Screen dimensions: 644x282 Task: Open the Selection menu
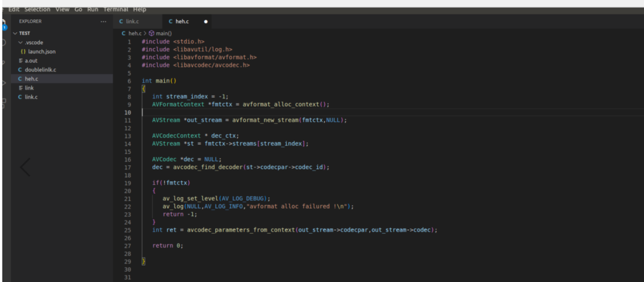(x=37, y=10)
